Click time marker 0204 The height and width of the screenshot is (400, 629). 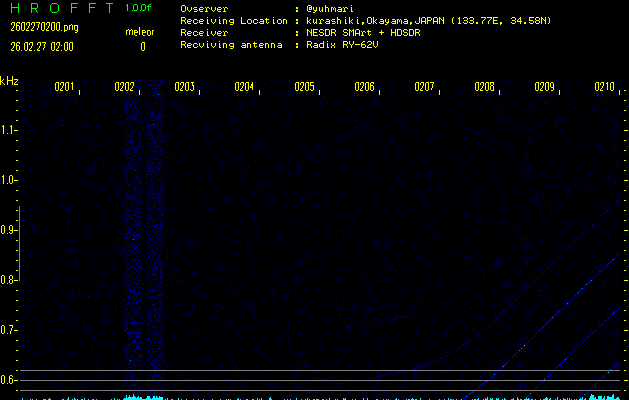(244, 87)
